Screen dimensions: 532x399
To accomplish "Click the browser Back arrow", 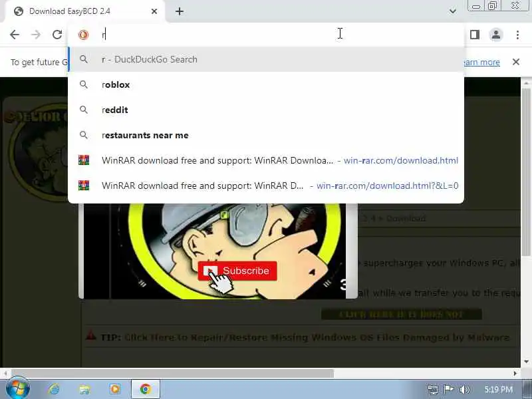I will 15,35.
